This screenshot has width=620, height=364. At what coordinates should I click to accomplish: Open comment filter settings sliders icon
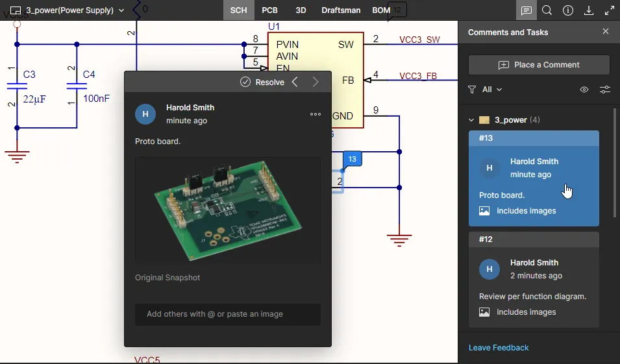tap(604, 90)
